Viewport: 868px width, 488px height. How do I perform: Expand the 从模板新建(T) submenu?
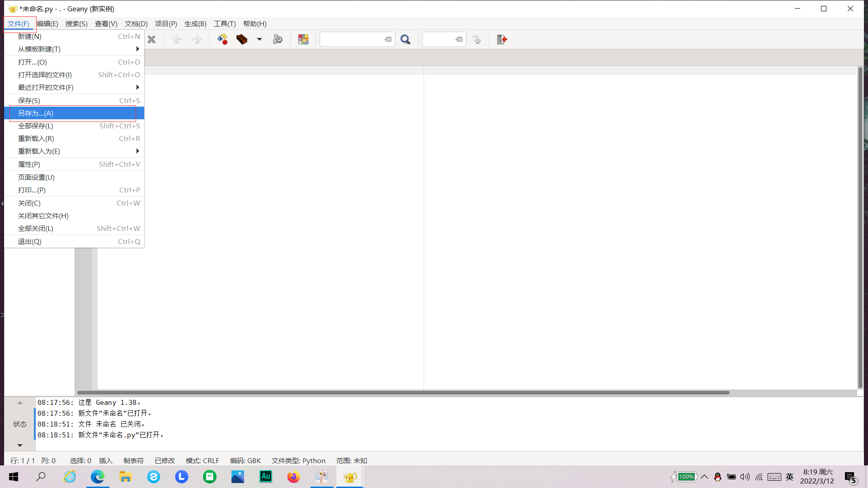(74, 49)
